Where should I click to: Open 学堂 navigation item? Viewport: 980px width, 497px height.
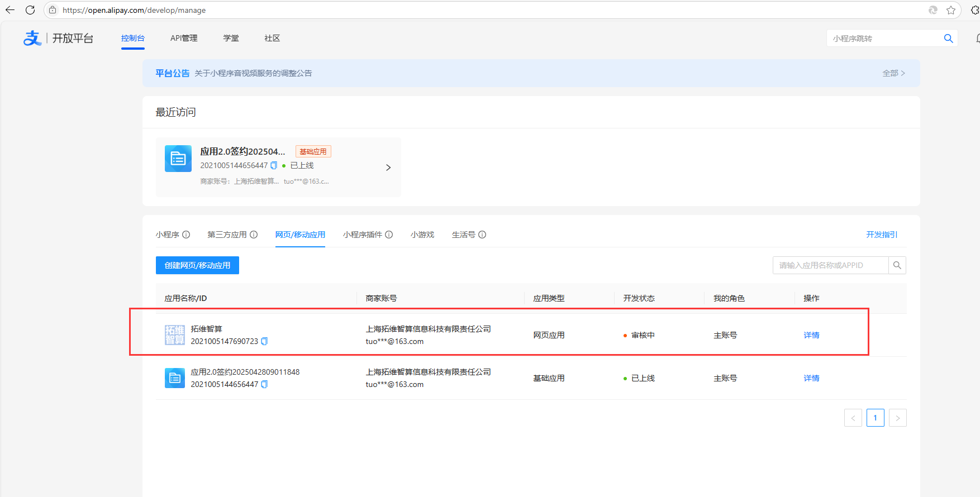click(x=231, y=38)
